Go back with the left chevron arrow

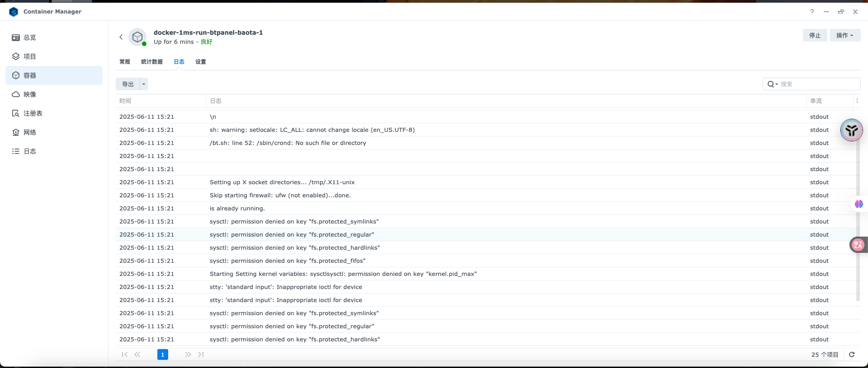coord(121,37)
